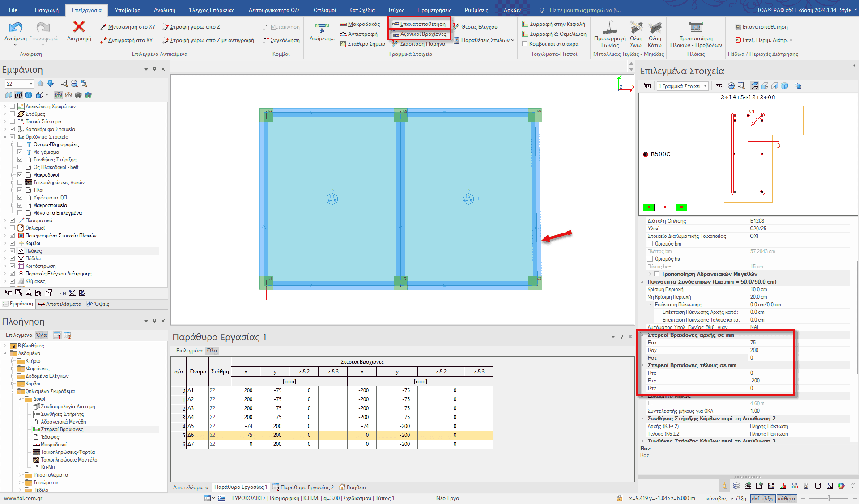
Task: Click Τροποποίηση Πλακών - Προβόλων icon
Action: click(x=696, y=28)
